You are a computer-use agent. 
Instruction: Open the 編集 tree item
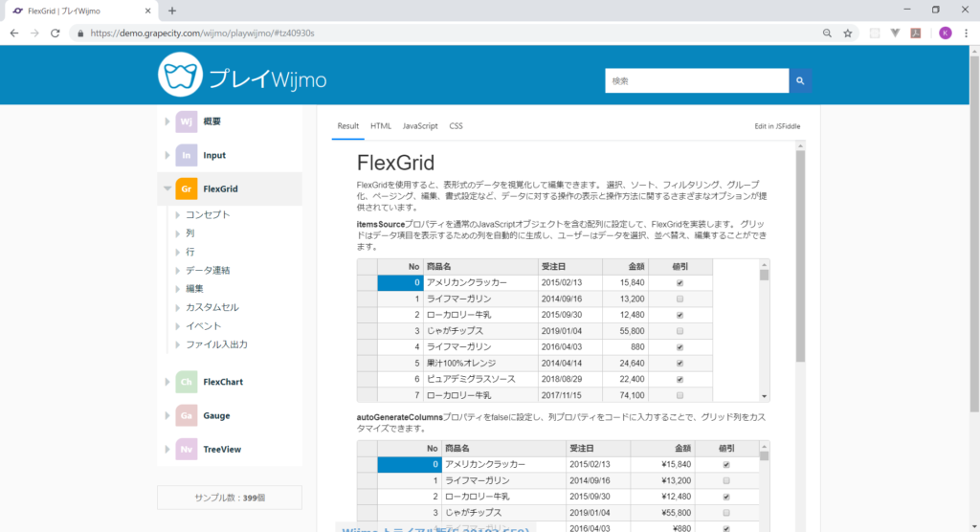click(194, 289)
